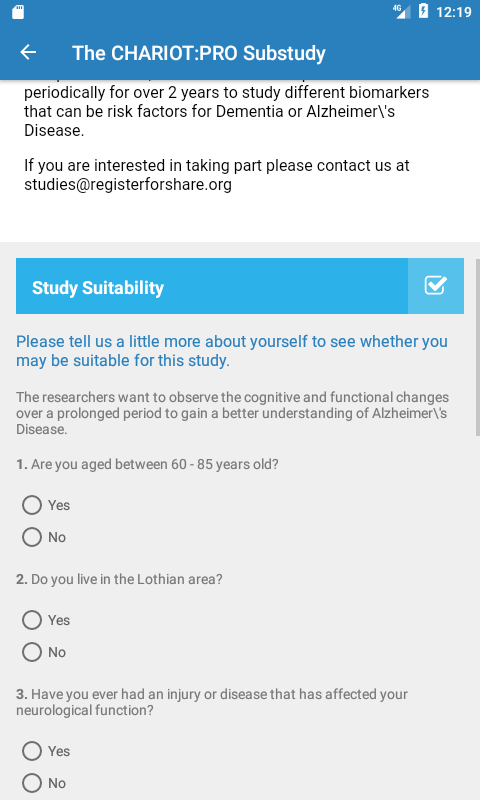Click the Study Suitability checkmark icon

436,286
